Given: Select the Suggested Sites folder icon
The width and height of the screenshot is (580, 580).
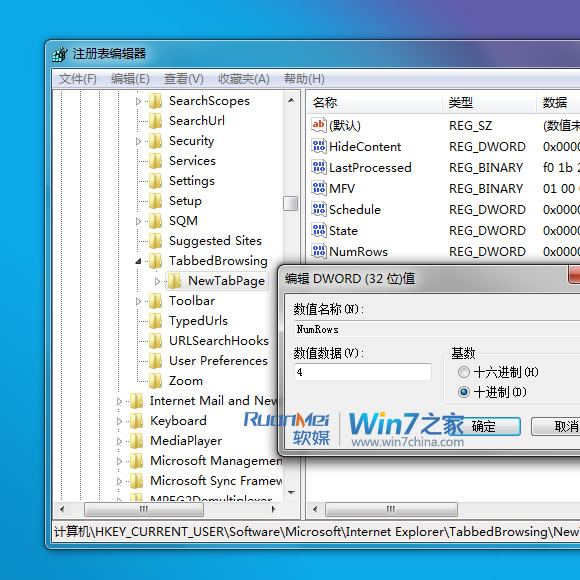Looking at the screenshot, I should click(155, 241).
